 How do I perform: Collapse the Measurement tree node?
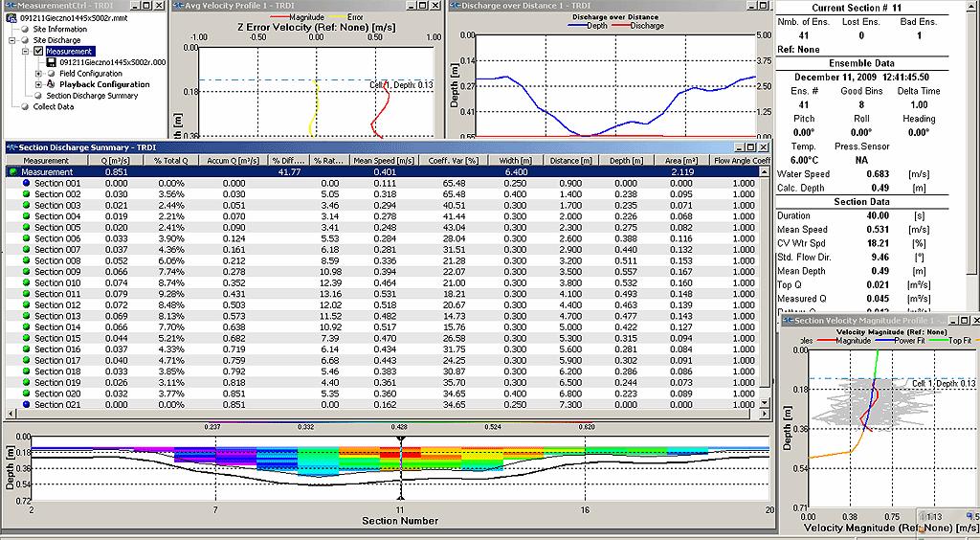coord(26,52)
